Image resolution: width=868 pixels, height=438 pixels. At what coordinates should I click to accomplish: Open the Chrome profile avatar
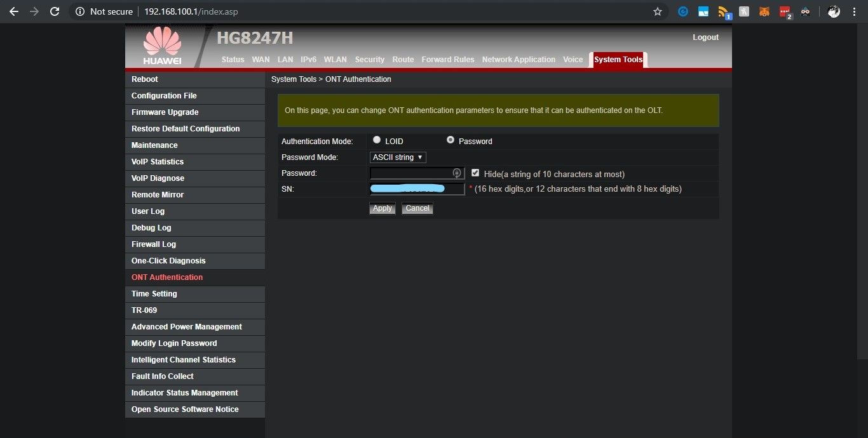(834, 11)
